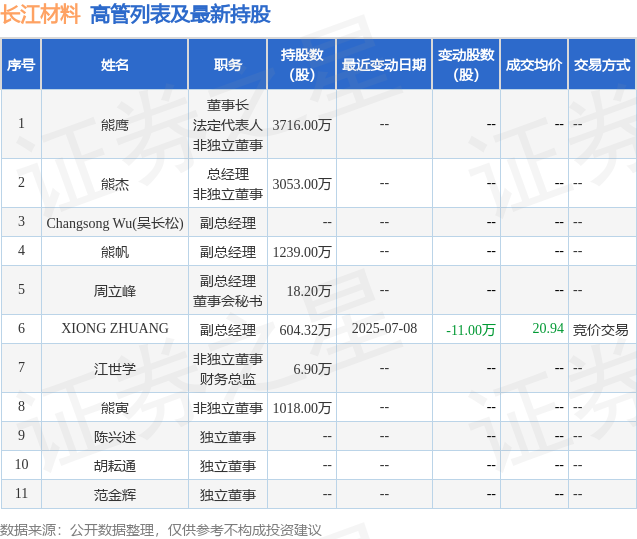Select the name cell '熊鹰'
The height and width of the screenshot is (539, 637).
point(115,125)
